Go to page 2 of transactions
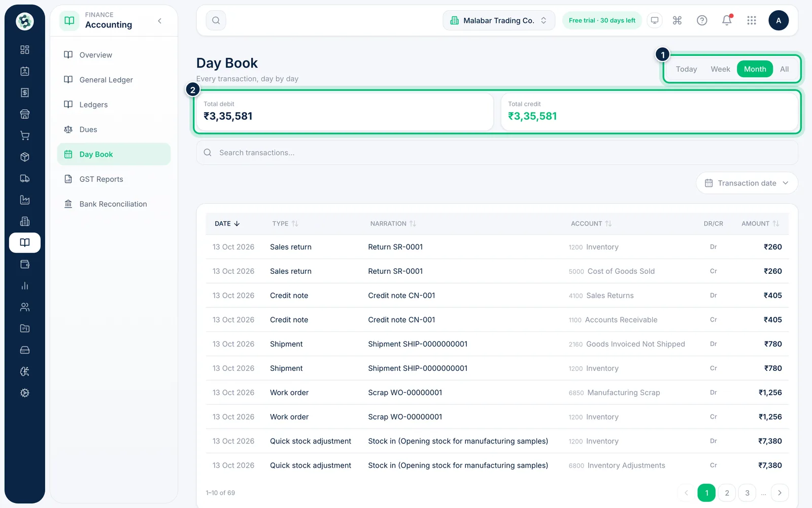The width and height of the screenshot is (812, 508). [x=727, y=493]
